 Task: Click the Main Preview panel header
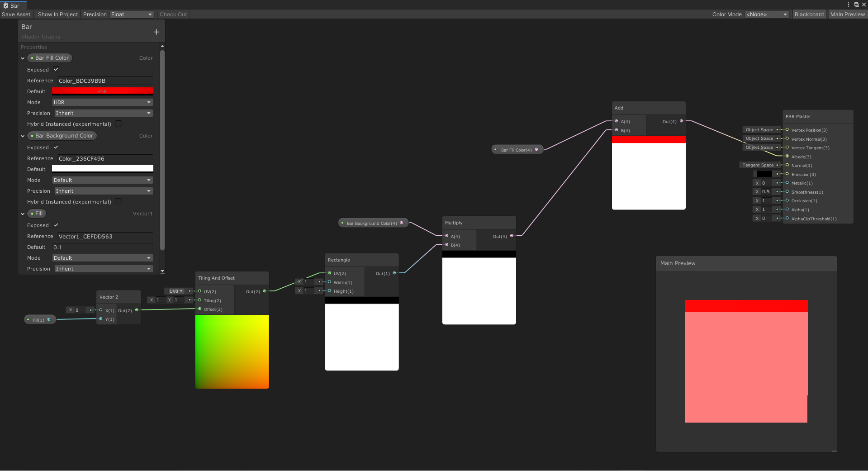746,263
